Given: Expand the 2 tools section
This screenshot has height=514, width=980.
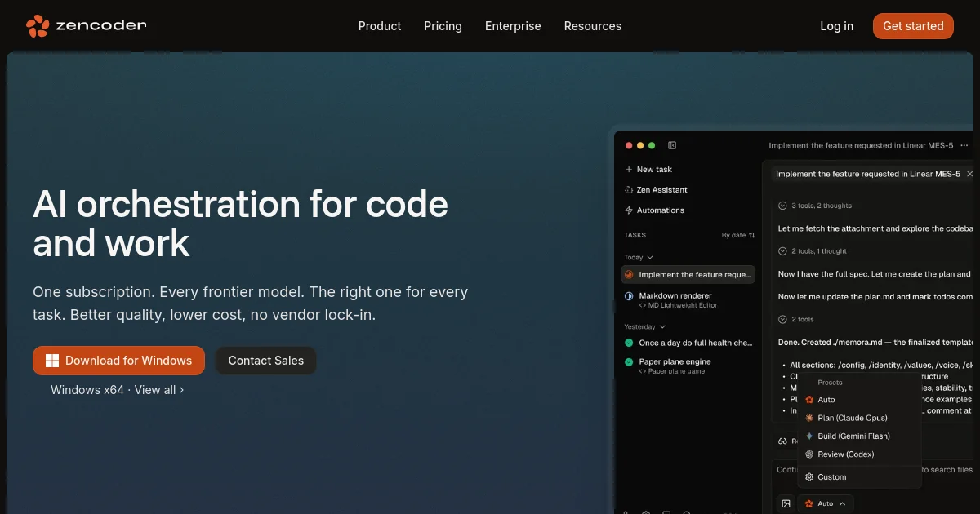Looking at the screenshot, I should pos(796,319).
